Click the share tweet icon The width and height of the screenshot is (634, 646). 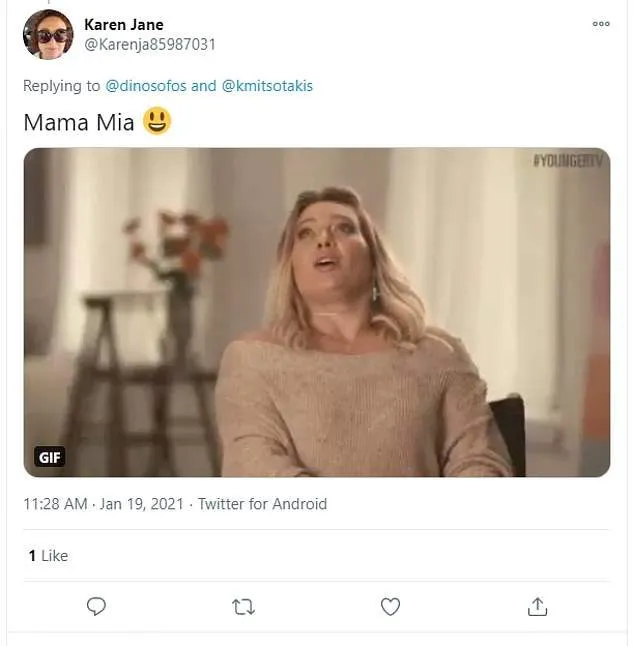point(537,606)
